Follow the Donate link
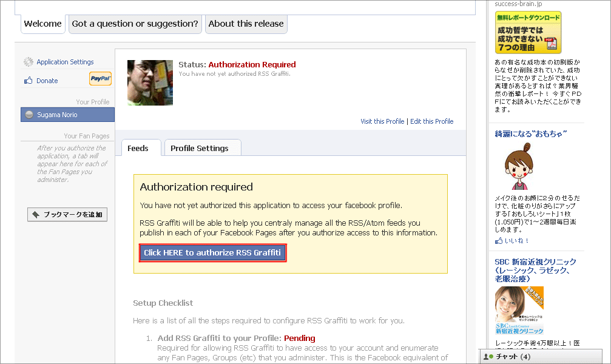 [x=47, y=81]
